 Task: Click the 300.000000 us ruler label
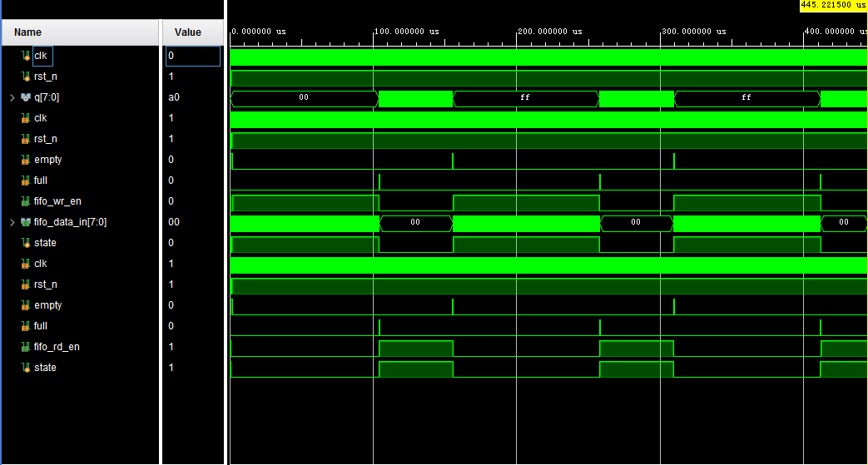coord(694,32)
